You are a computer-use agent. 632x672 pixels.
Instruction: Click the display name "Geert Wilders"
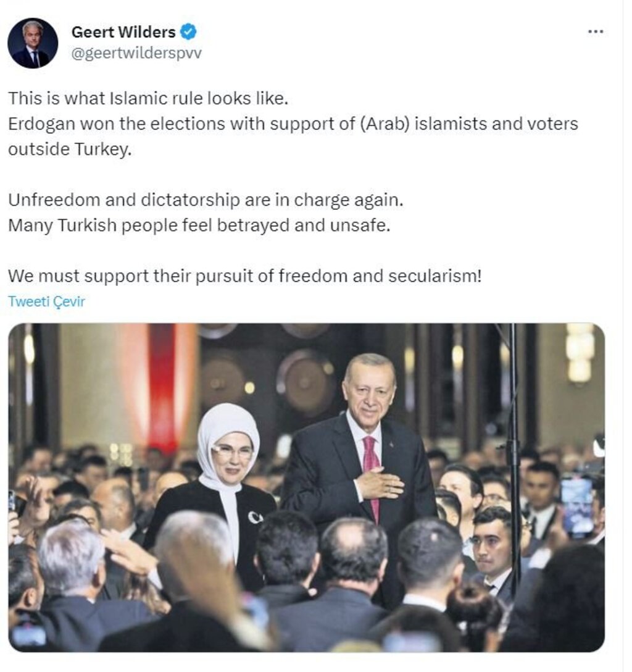click(123, 32)
